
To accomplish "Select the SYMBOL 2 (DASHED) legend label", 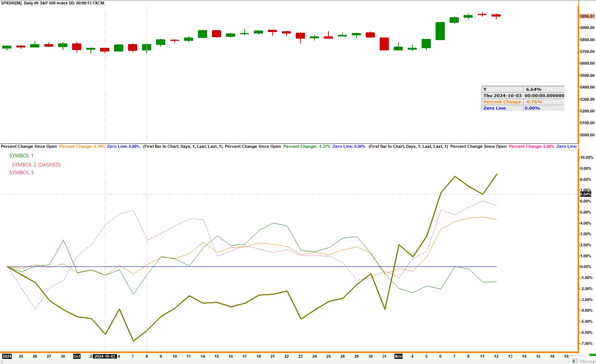I will point(36,165).
